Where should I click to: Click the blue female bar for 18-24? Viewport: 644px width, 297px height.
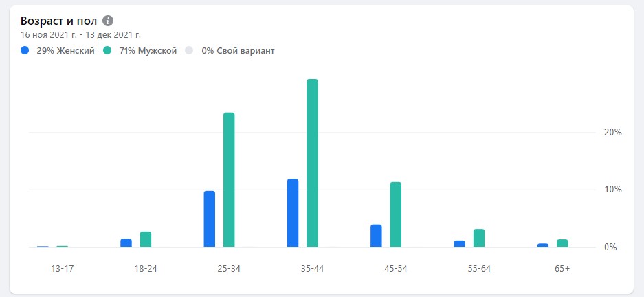click(x=126, y=243)
